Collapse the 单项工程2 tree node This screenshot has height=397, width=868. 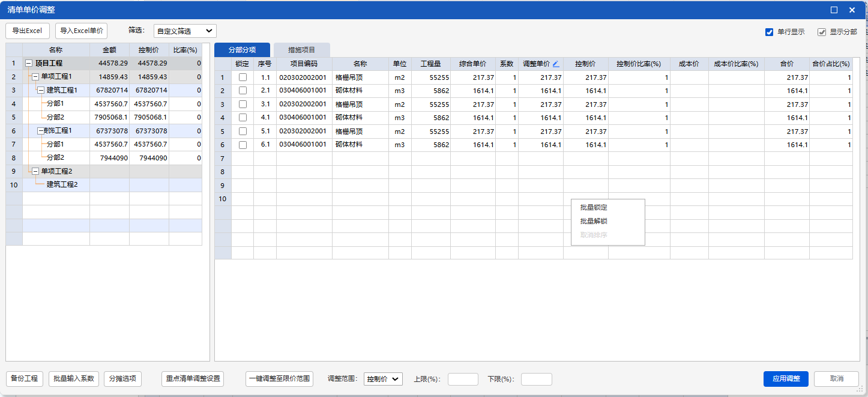35,171
